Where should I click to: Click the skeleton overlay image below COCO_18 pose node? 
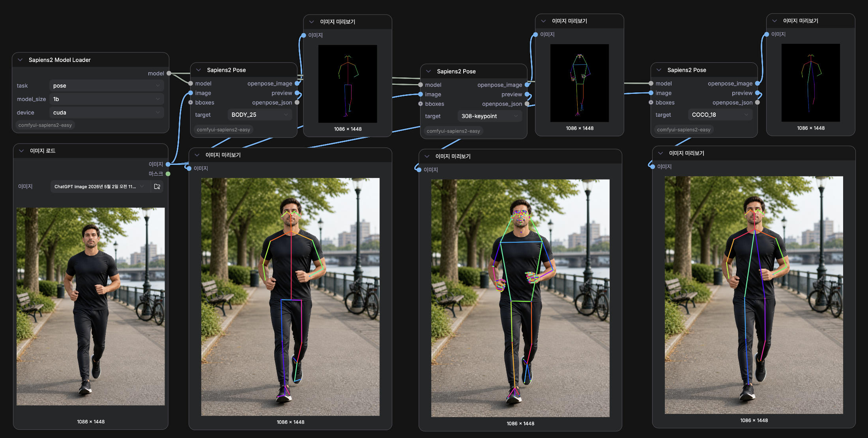(x=754, y=295)
